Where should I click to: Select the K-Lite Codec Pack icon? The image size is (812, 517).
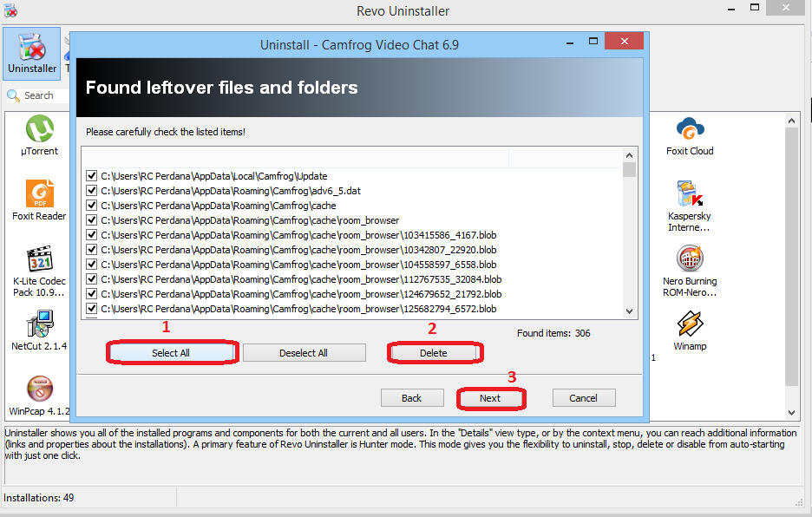tap(39, 260)
